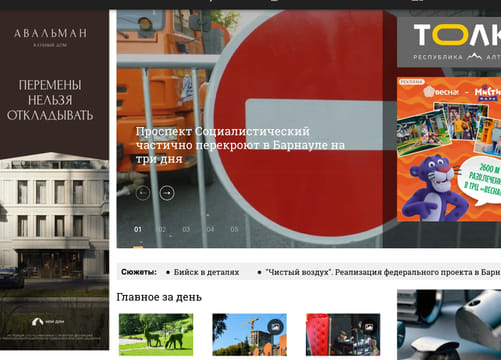Screen dimensions: 501x360
Task: Open the construction crane news thumbnail
Action: [x=249, y=334]
